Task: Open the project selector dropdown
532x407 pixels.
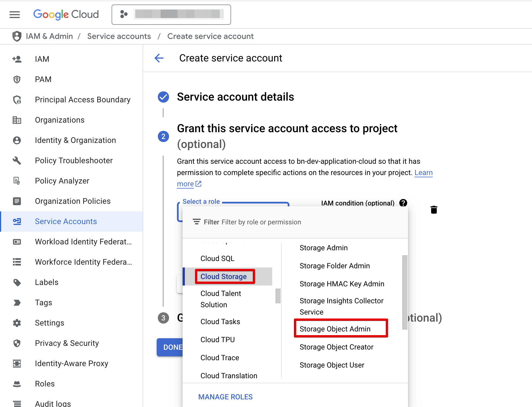Action: point(171,15)
